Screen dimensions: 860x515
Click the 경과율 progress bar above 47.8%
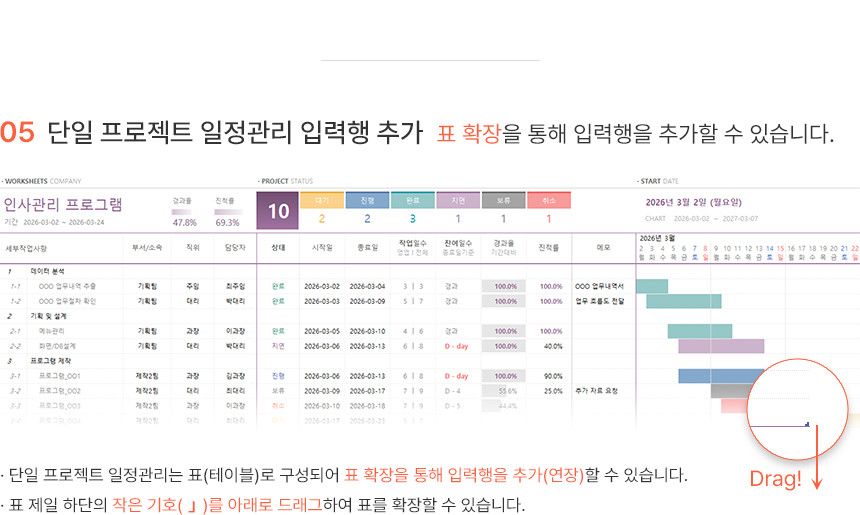click(184, 211)
